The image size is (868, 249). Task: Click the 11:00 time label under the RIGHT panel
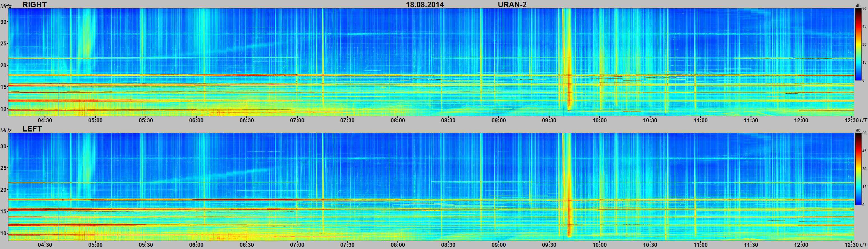[x=700, y=121]
